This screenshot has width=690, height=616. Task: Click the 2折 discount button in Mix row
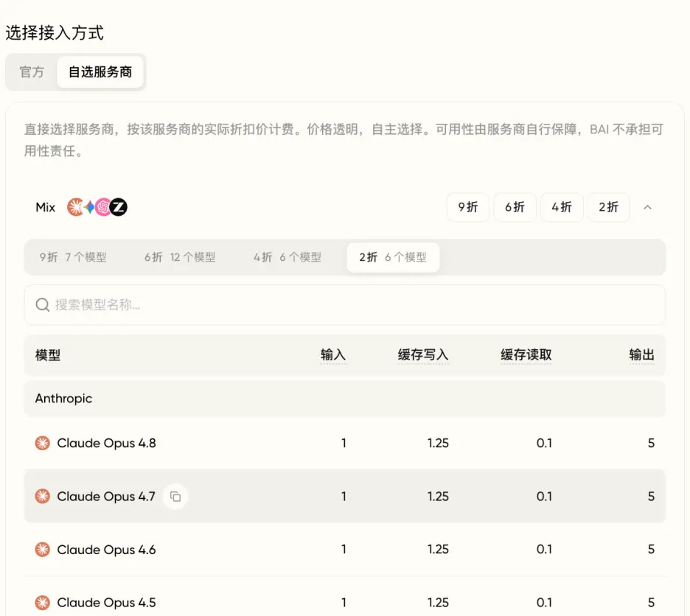click(609, 207)
